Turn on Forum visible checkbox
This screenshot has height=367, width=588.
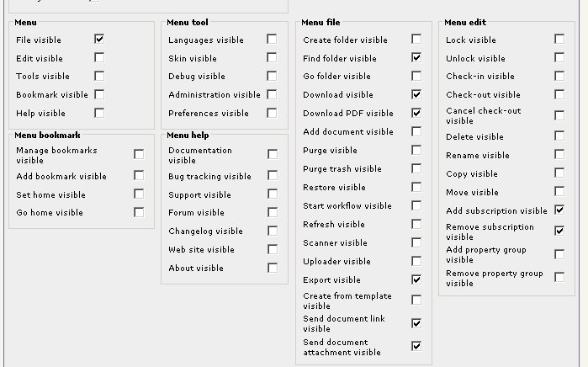[x=273, y=212]
